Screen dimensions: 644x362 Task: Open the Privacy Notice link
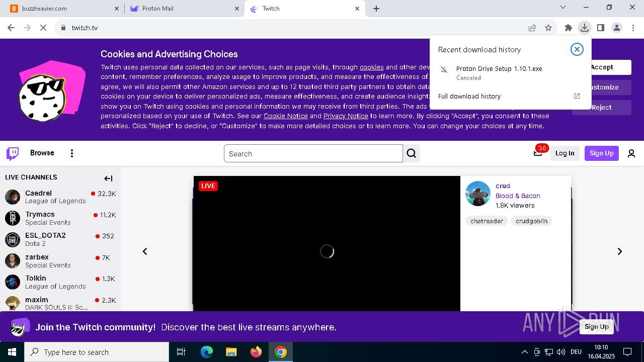pos(346,116)
